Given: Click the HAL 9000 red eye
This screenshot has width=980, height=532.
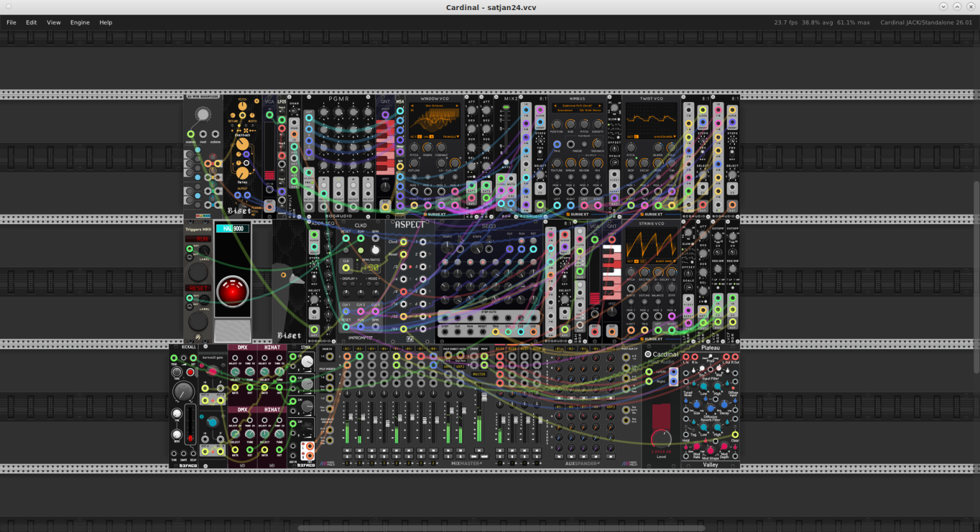Looking at the screenshot, I should point(232,292).
